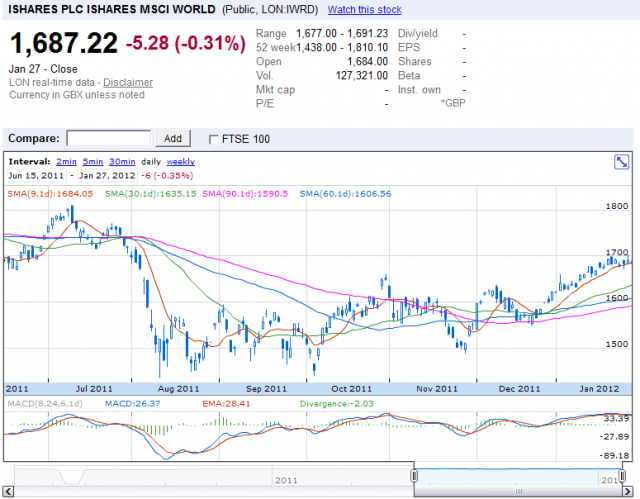Screen dimensions: 640x499
Task: Open the Disclaimer link
Action: click(128, 82)
